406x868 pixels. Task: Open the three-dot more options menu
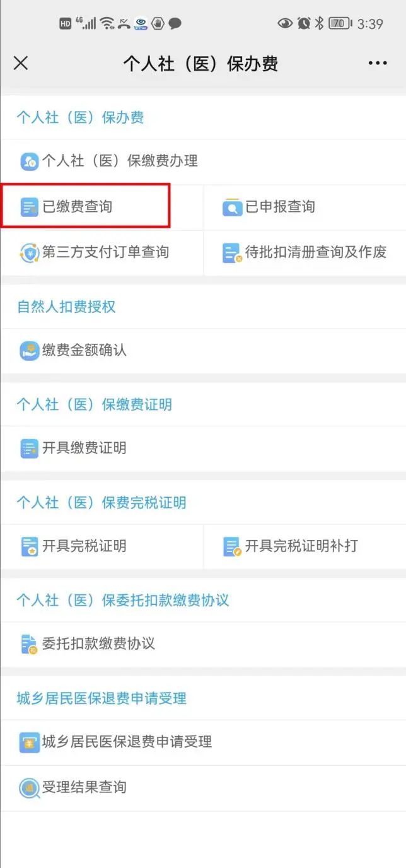point(378,63)
